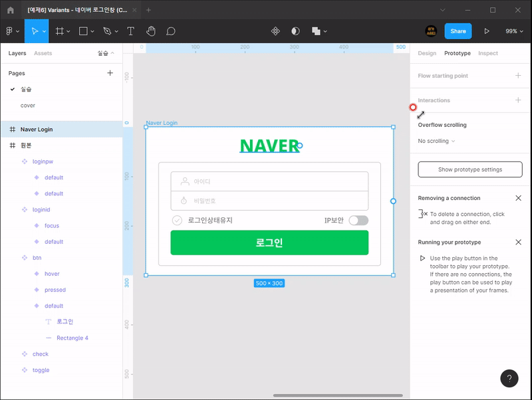Viewport: 532px width, 400px height.
Task: Select the Text tool
Action: point(130,31)
